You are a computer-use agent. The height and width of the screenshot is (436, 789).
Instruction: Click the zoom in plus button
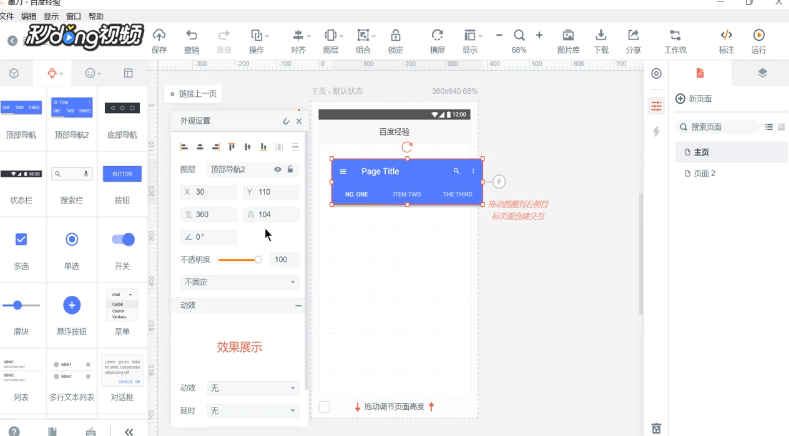click(x=539, y=35)
